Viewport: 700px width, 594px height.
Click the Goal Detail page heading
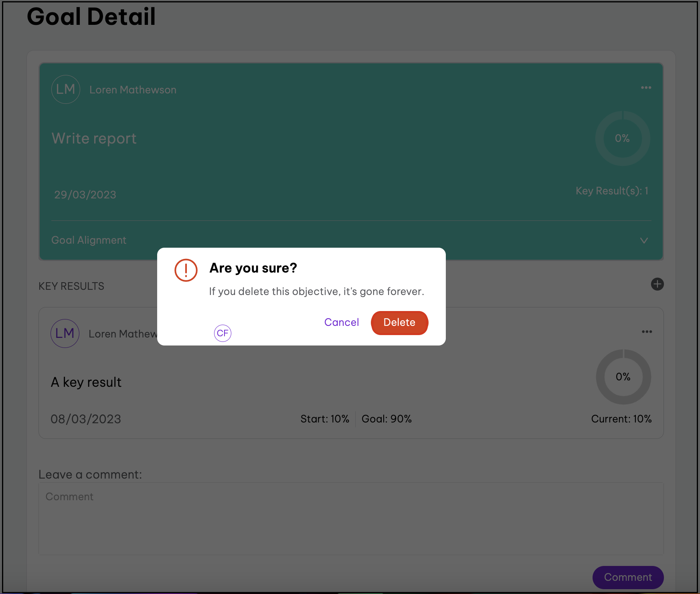pyautogui.click(x=91, y=17)
